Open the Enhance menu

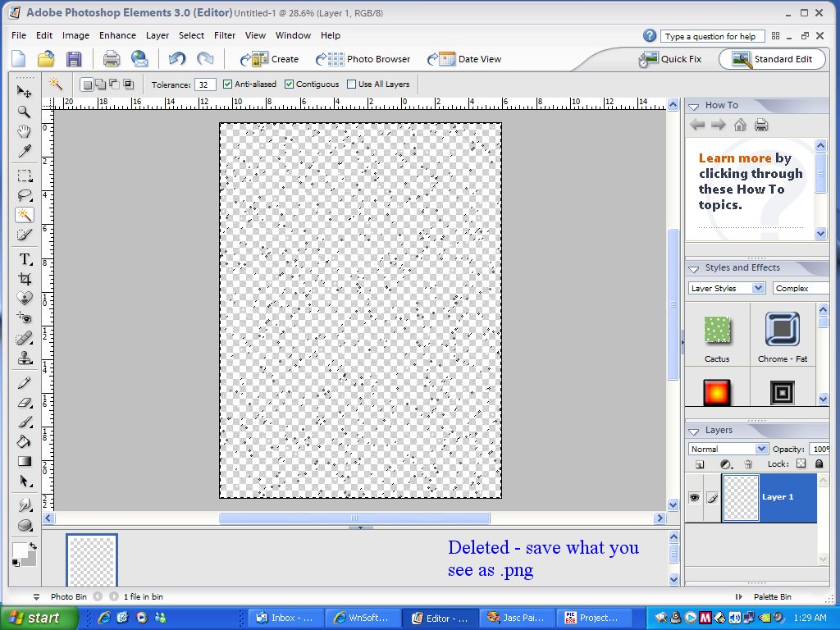click(117, 35)
